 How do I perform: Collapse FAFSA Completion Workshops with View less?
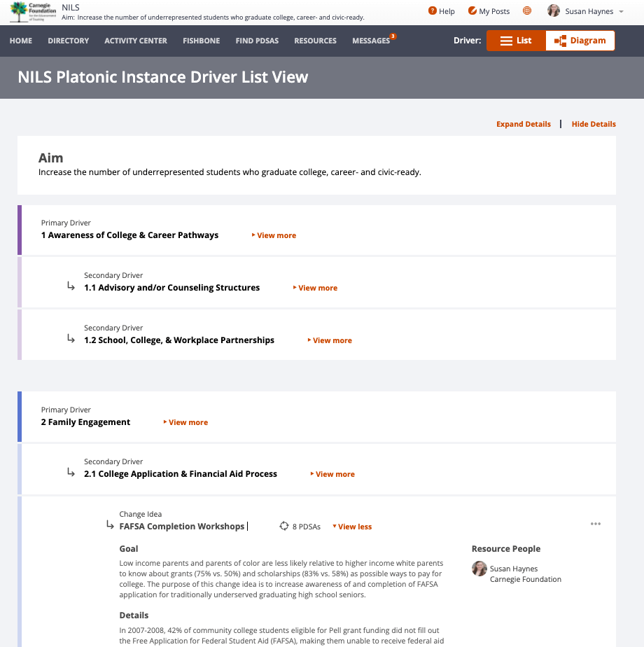click(x=352, y=527)
